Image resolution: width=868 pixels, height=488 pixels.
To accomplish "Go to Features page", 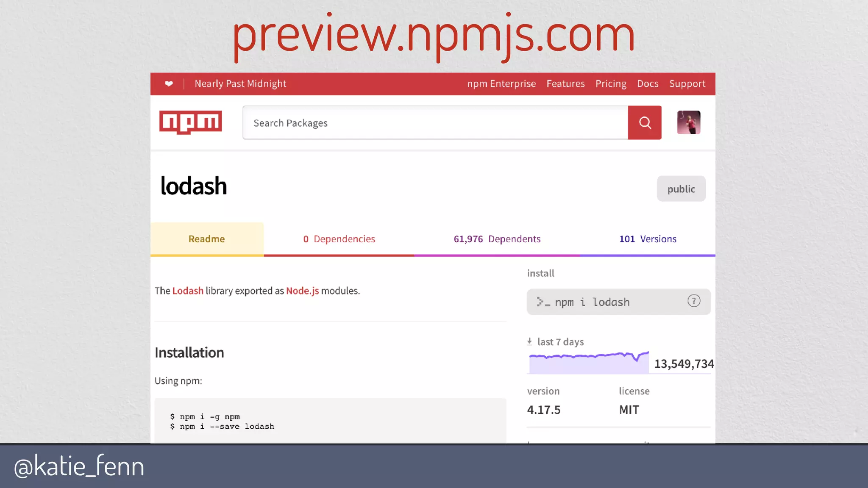I will (565, 84).
